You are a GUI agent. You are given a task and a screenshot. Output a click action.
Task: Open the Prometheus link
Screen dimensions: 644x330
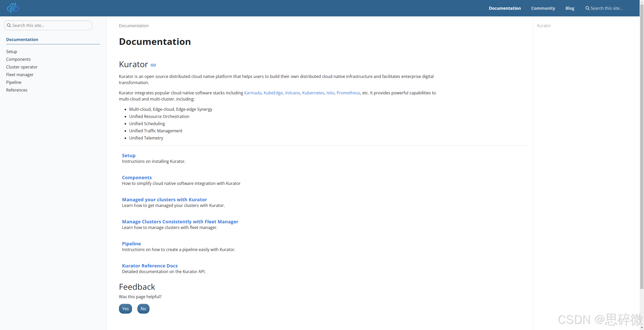(x=348, y=93)
